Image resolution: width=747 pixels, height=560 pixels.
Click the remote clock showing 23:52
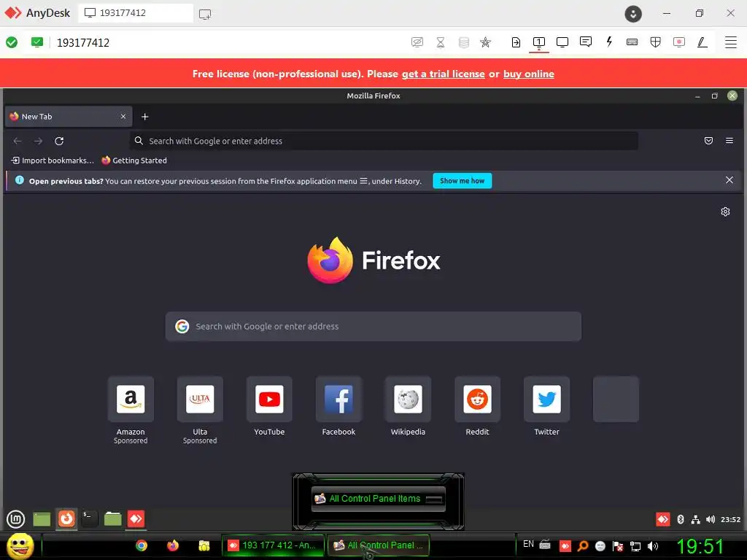[730, 519]
